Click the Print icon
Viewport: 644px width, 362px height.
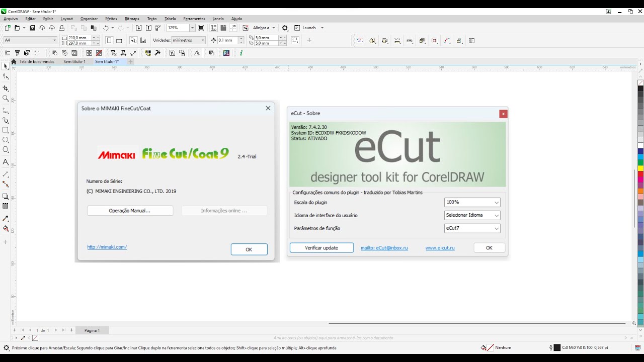pos(61,28)
